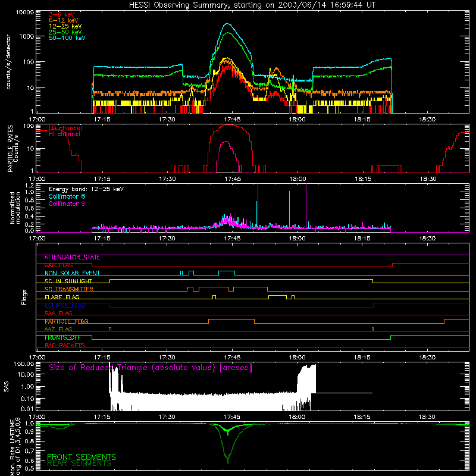
Task: Click the "SAA_FLAG" flag label
Action: [58, 314]
